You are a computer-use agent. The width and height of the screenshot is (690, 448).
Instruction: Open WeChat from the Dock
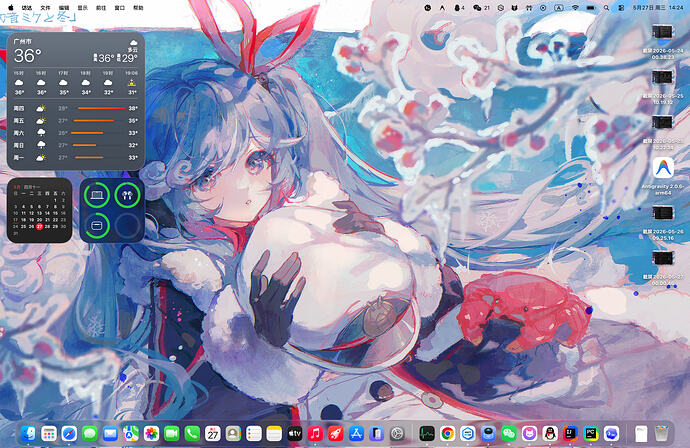[x=509, y=434]
